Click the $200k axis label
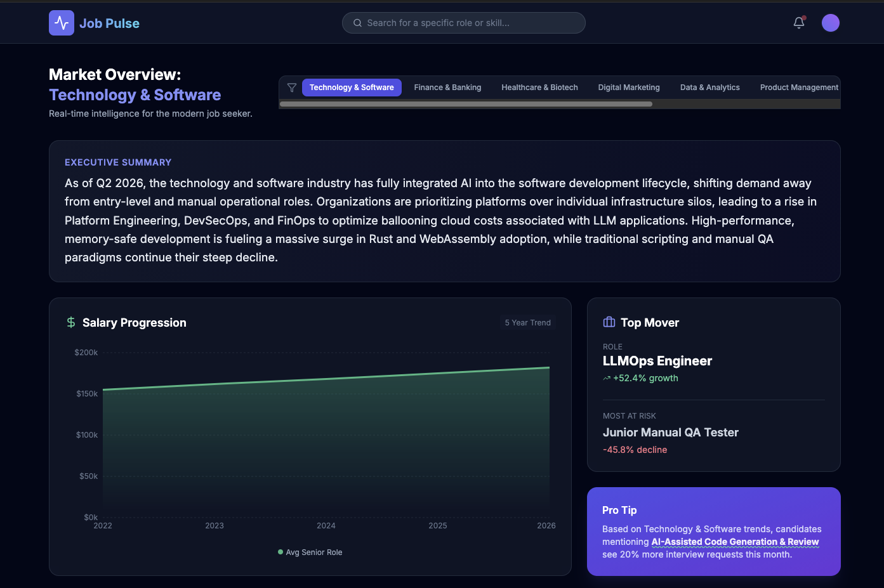The width and height of the screenshot is (884, 588). [x=86, y=353]
